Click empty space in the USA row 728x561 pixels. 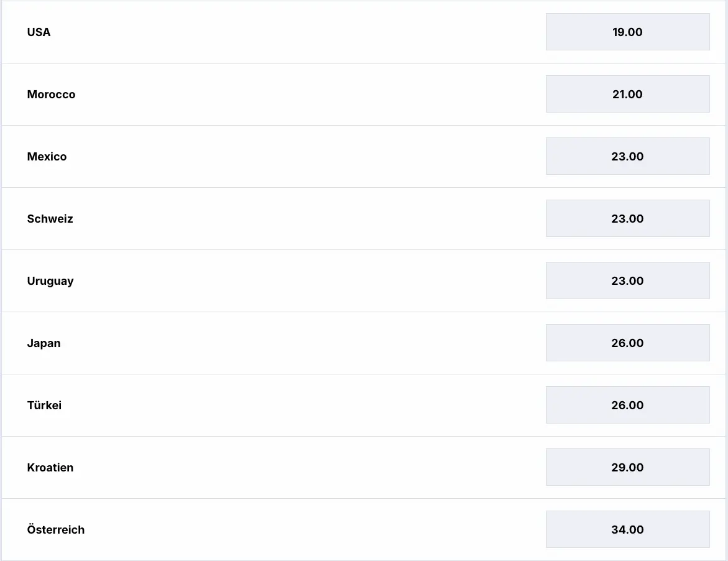[311, 32]
